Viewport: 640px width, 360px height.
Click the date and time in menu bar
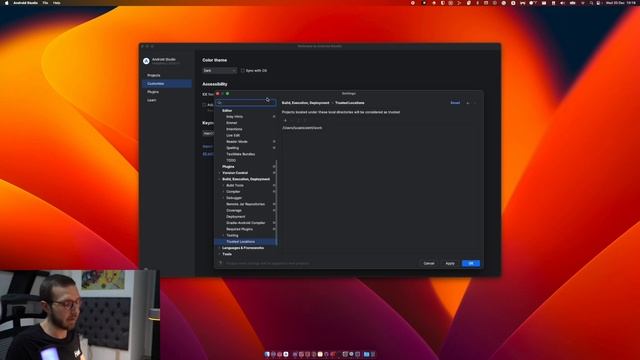click(621, 3)
